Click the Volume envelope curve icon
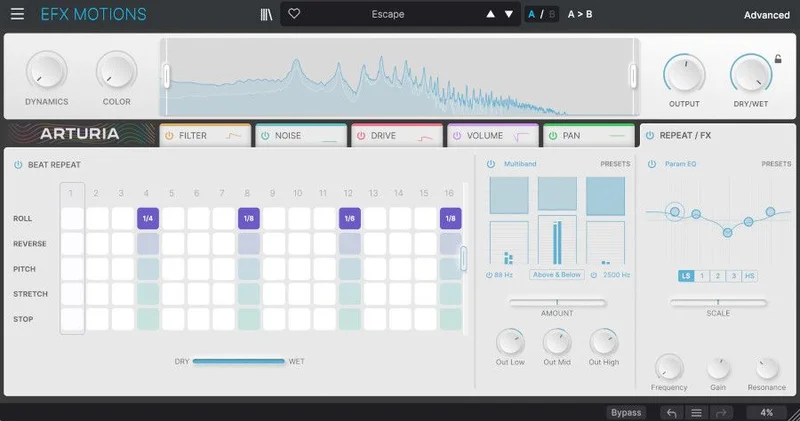 (521, 136)
